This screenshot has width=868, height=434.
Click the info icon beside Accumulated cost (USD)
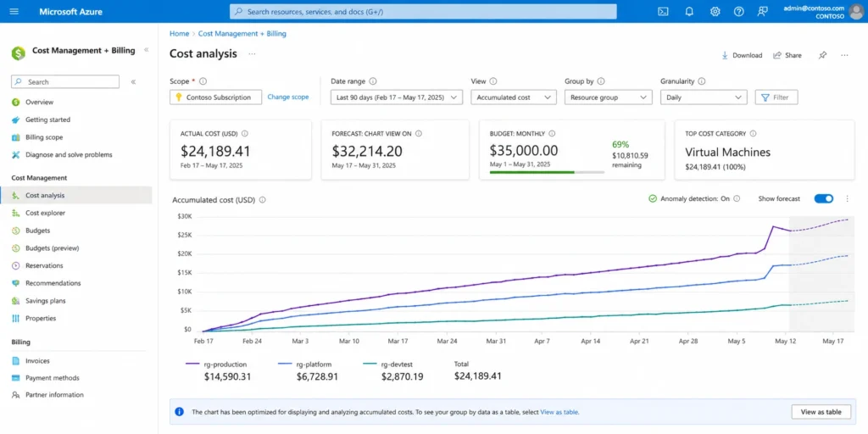263,200
